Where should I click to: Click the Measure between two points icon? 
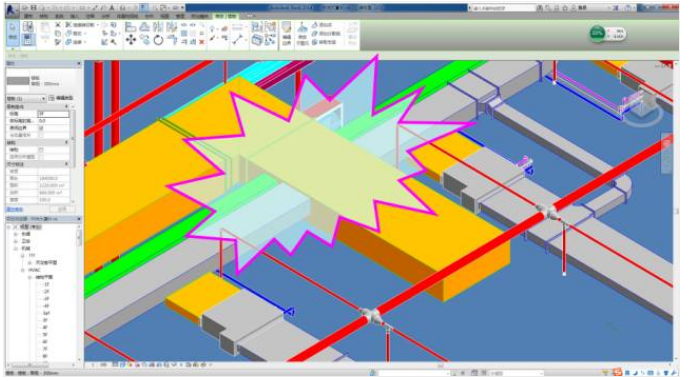(x=238, y=40)
